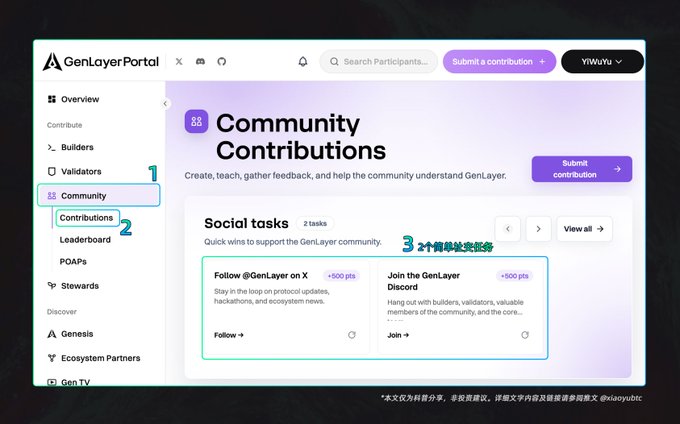Screen dimensions: 680x424
Task: Go to previous social tasks page
Action: coord(507,229)
